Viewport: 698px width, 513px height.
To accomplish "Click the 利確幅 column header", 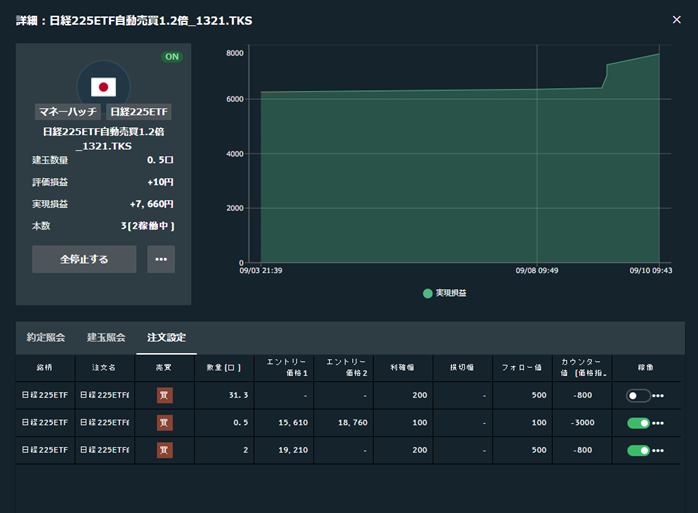I will 402,367.
